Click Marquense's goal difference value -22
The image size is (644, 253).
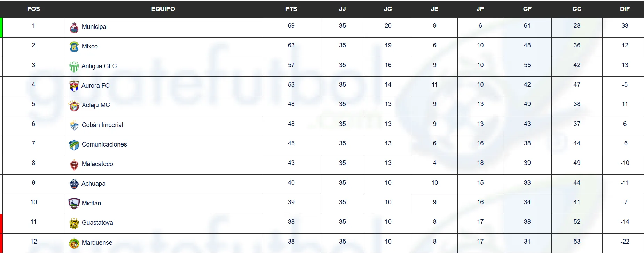pos(625,242)
